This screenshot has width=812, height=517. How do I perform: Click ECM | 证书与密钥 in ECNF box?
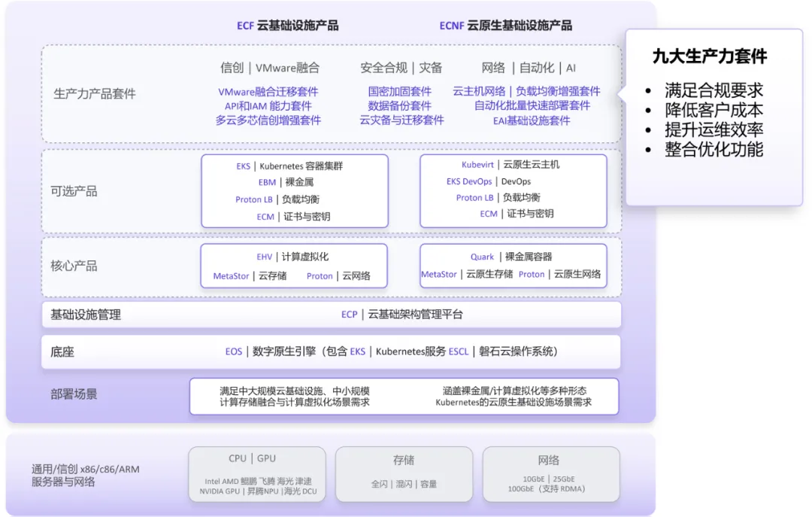517,214
